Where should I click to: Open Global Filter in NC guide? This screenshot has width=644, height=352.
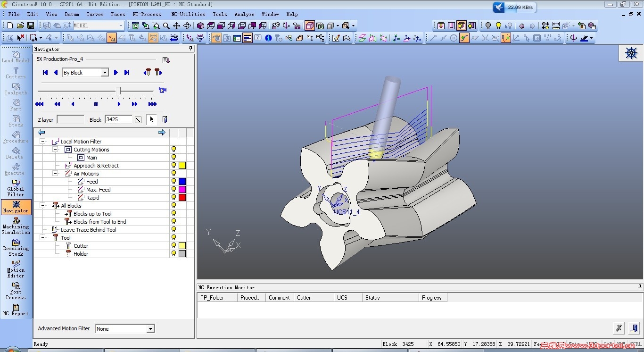pos(16,188)
